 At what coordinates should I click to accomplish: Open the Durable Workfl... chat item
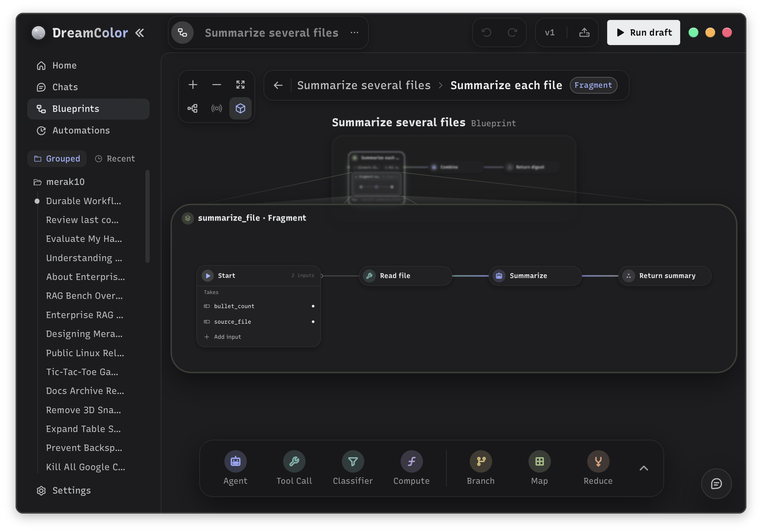pos(84,201)
